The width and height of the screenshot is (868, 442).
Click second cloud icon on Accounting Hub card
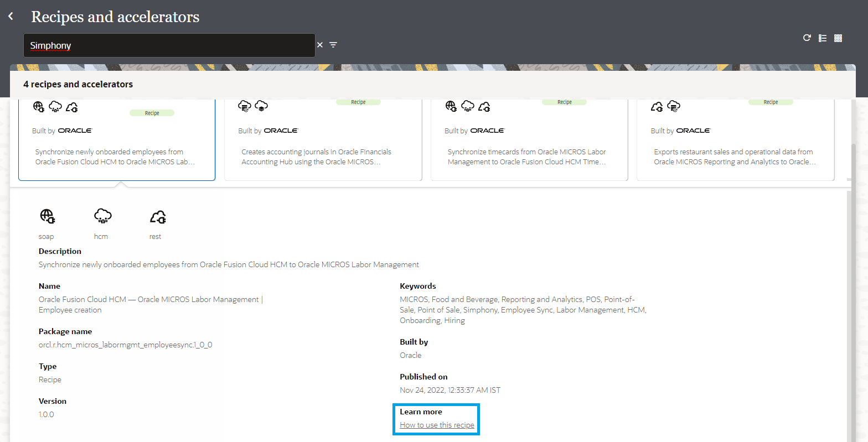pos(261,106)
